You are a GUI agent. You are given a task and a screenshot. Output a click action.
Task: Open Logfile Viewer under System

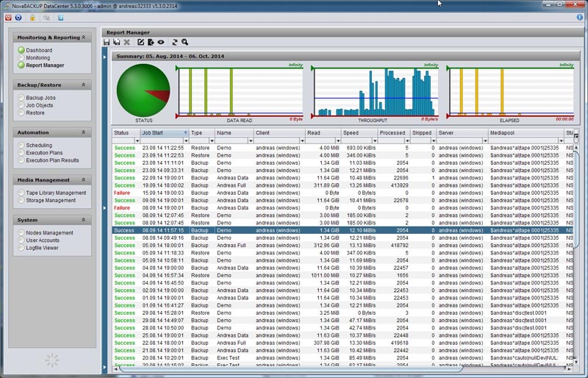38,248
